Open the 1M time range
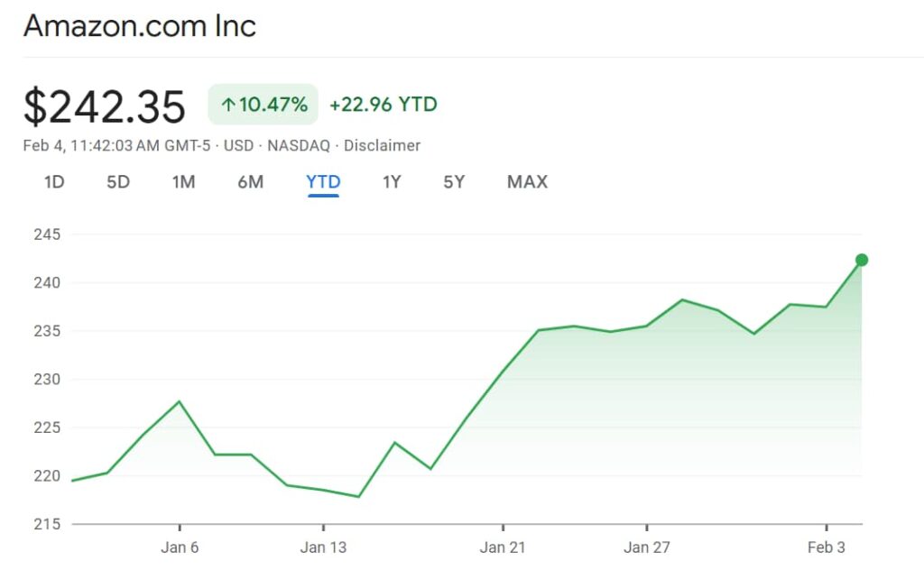Viewport: 924px width, 570px height. pyautogui.click(x=183, y=182)
